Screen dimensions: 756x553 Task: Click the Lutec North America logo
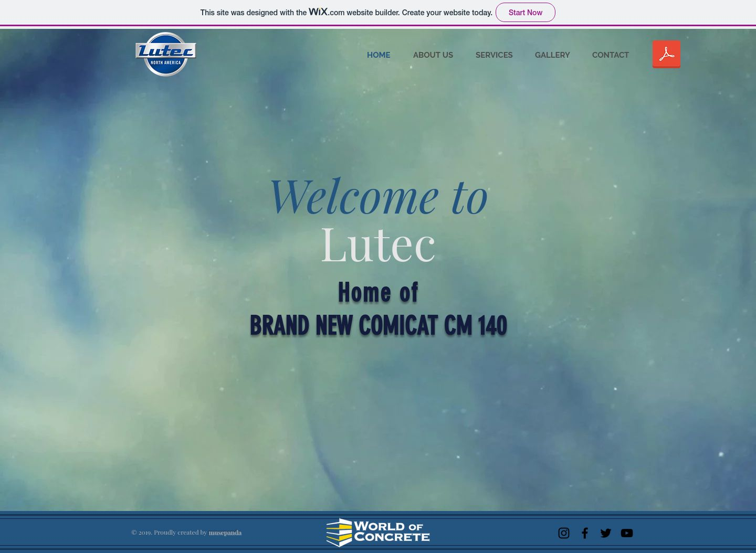point(165,54)
